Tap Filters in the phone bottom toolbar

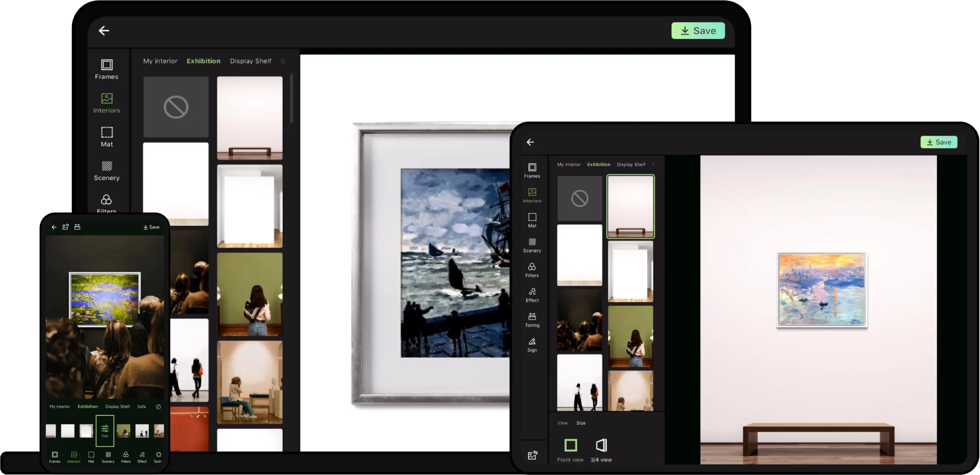(126, 457)
